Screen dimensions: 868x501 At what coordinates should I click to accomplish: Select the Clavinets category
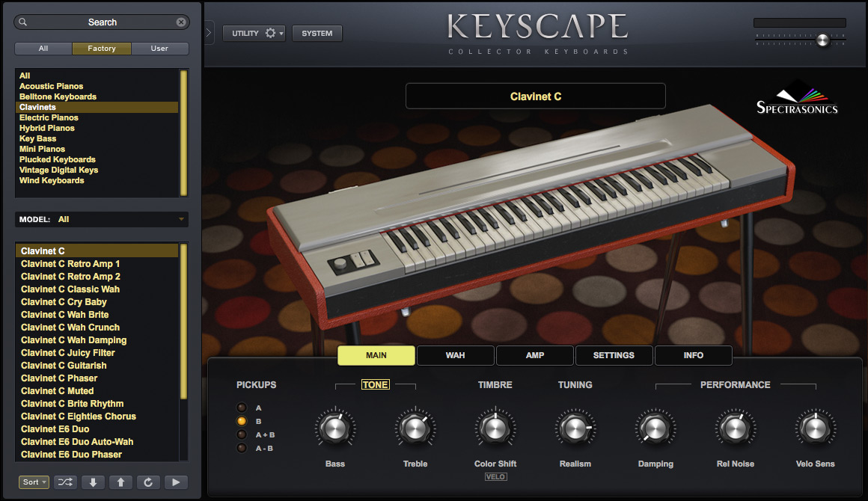click(x=97, y=107)
